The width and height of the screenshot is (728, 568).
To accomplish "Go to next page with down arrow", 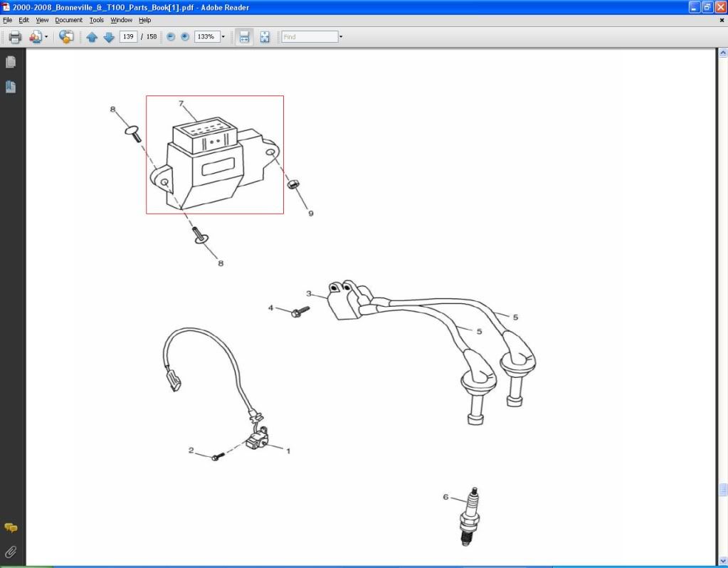I will click(x=109, y=37).
